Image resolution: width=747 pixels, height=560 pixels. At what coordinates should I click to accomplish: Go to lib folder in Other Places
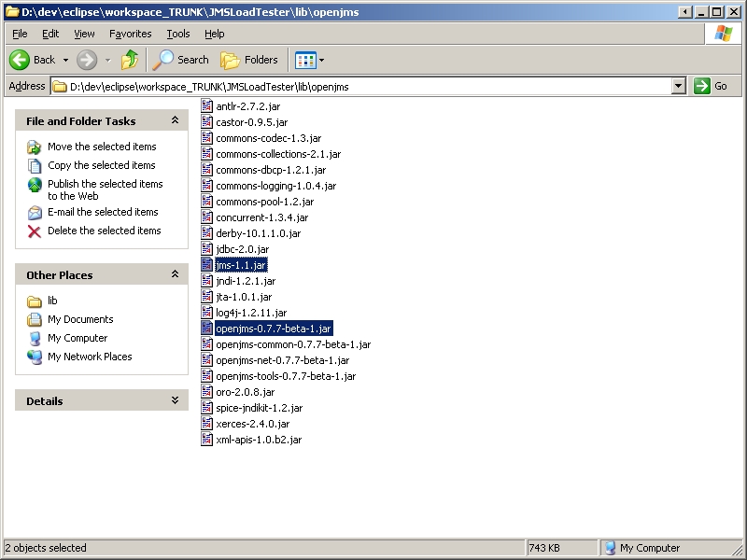[x=52, y=301]
